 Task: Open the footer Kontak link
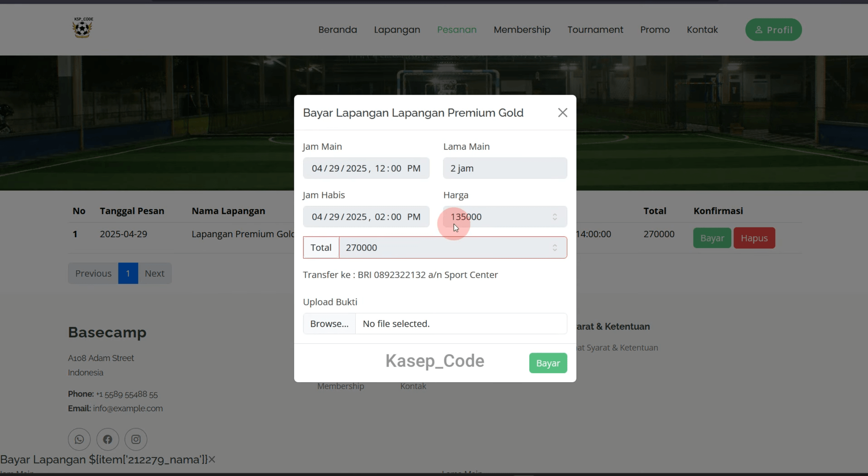pyautogui.click(x=413, y=386)
